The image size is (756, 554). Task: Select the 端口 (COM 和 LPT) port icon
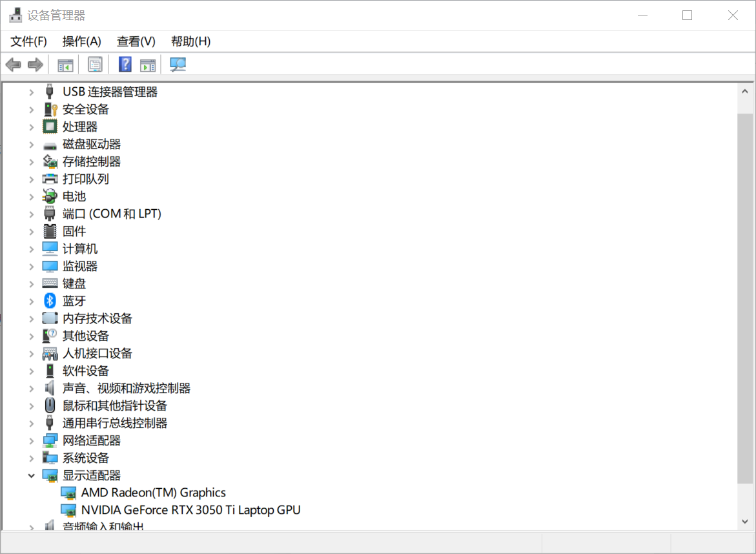coord(50,214)
